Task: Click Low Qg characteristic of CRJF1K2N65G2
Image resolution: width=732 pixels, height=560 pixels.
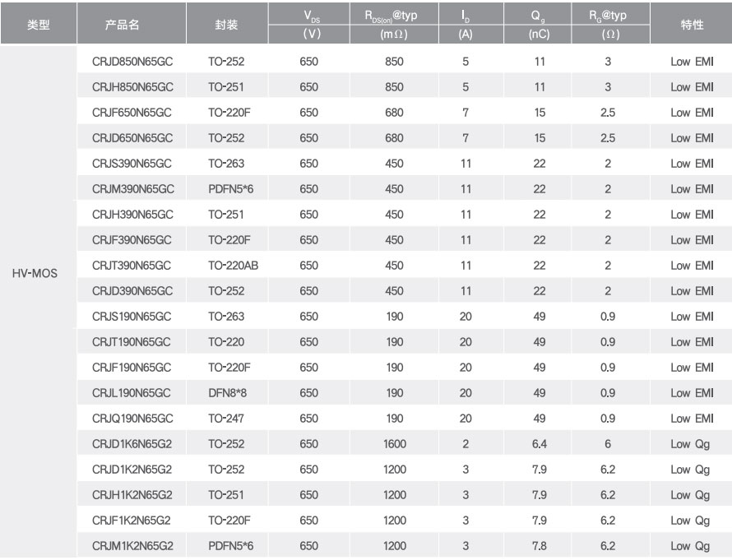Action: 690,521
